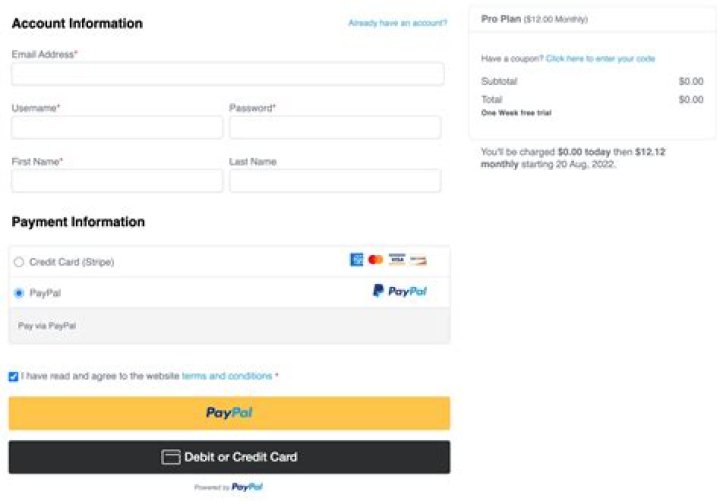The height and width of the screenshot is (501, 720).
Task: Click the Visa card icon
Action: point(397,260)
